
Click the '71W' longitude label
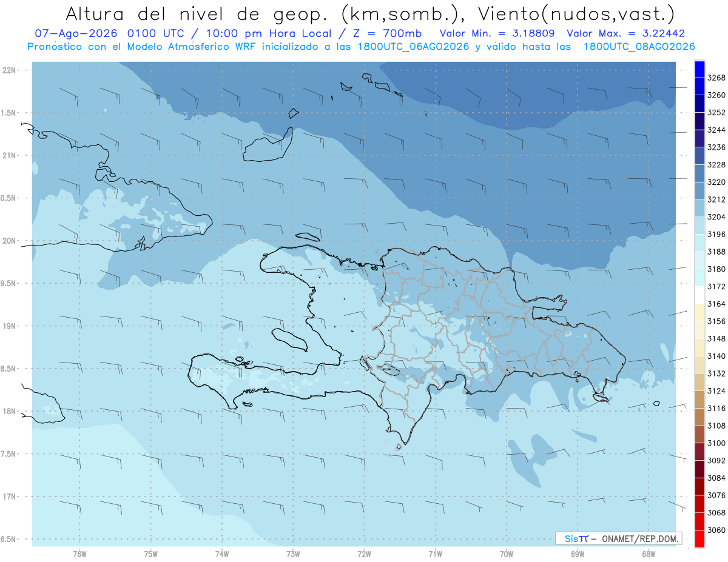(x=435, y=554)
